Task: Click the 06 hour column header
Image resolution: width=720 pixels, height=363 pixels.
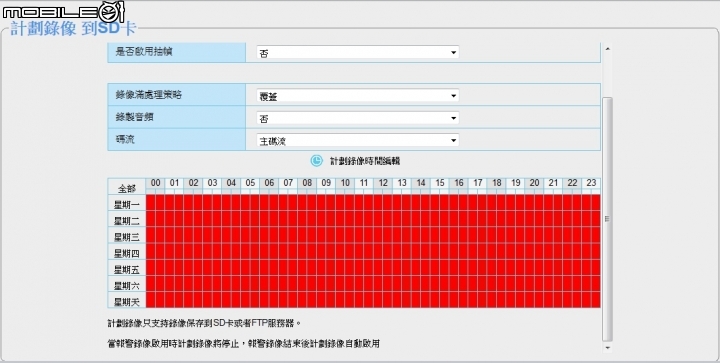Action: click(269, 183)
